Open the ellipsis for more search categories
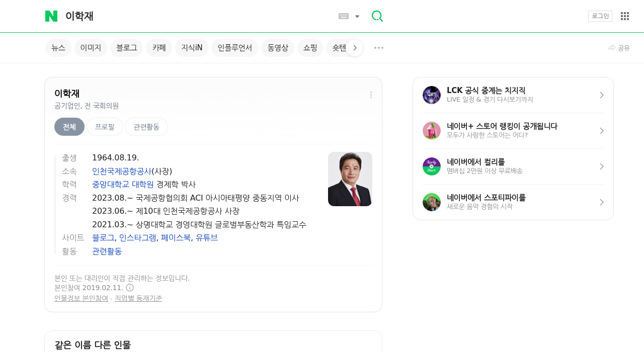The image size is (644, 352). (x=378, y=47)
